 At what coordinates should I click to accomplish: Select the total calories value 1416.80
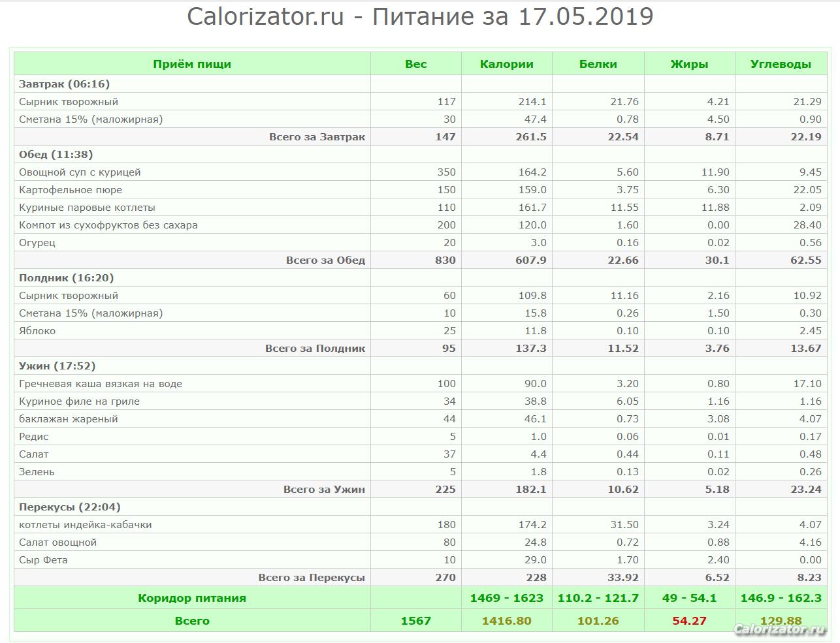pyautogui.click(x=506, y=621)
